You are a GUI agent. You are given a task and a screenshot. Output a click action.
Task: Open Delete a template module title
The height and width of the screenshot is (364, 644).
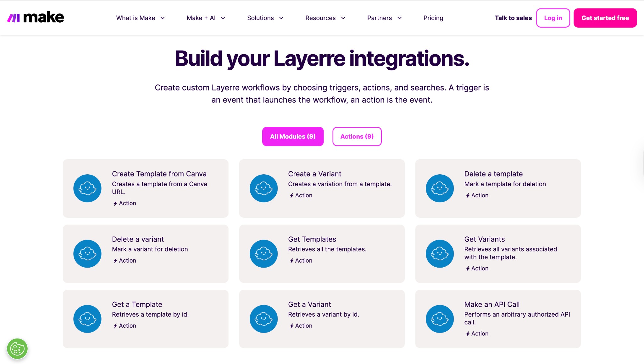coord(493,174)
